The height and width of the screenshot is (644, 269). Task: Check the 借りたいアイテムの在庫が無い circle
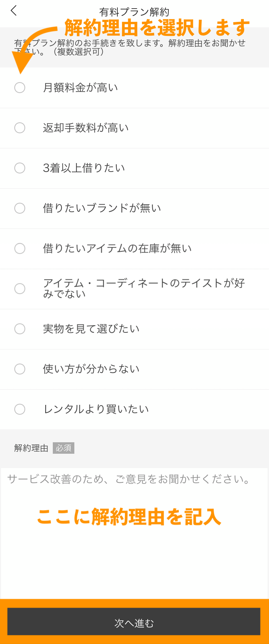pyautogui.click(x=20, y=248)
